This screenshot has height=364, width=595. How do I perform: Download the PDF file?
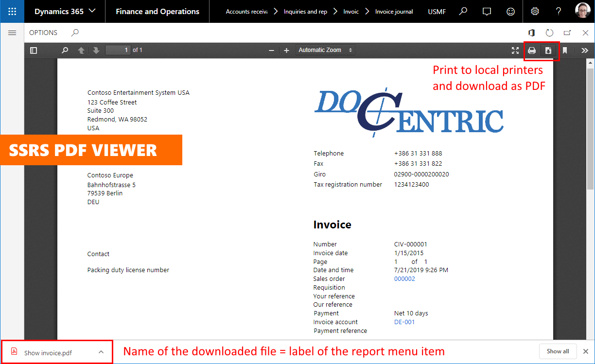point(548,50)
